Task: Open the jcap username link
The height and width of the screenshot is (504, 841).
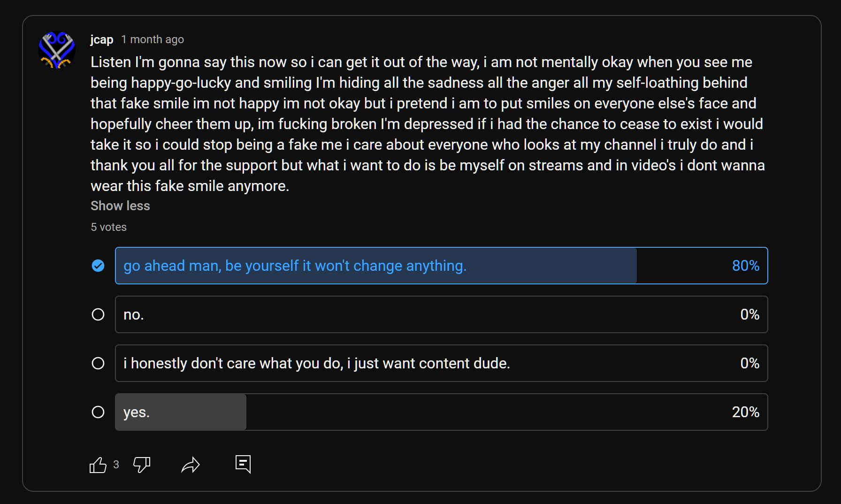Action: pyautogui.click(x=102, y=39)
